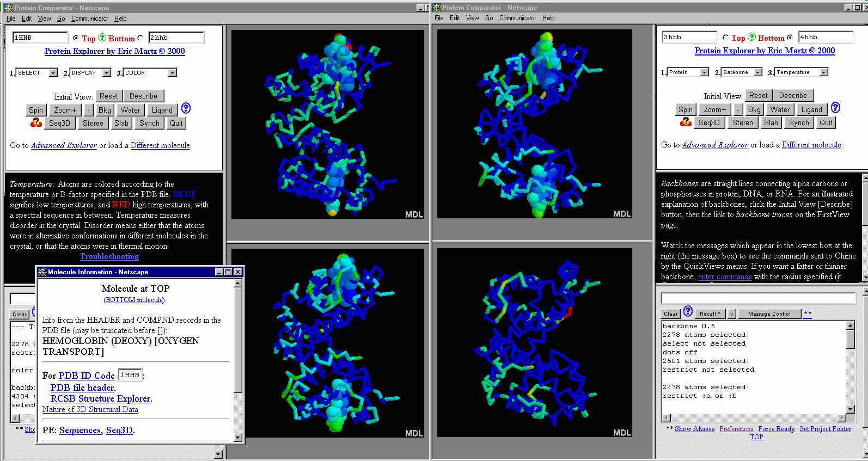Screen dimensions: 868x461
Task: Open the Communicator menu in the left window
Action: click(x=89, y=19)
